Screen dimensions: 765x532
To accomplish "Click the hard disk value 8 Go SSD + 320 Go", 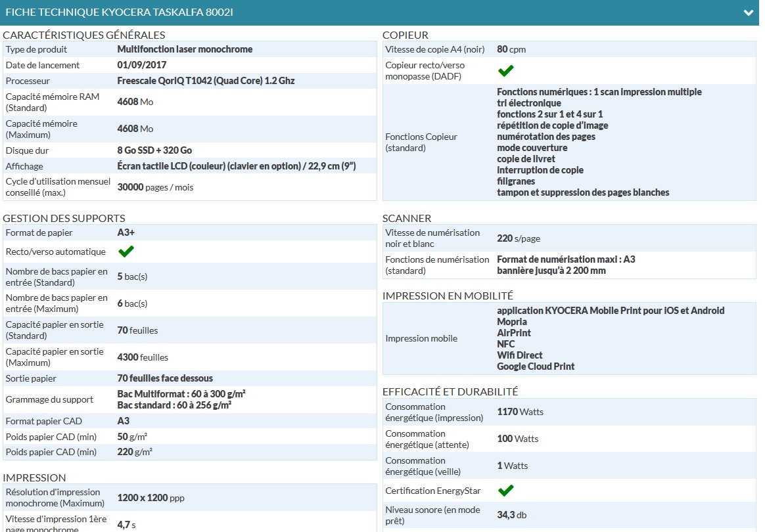I will point(154,150).
